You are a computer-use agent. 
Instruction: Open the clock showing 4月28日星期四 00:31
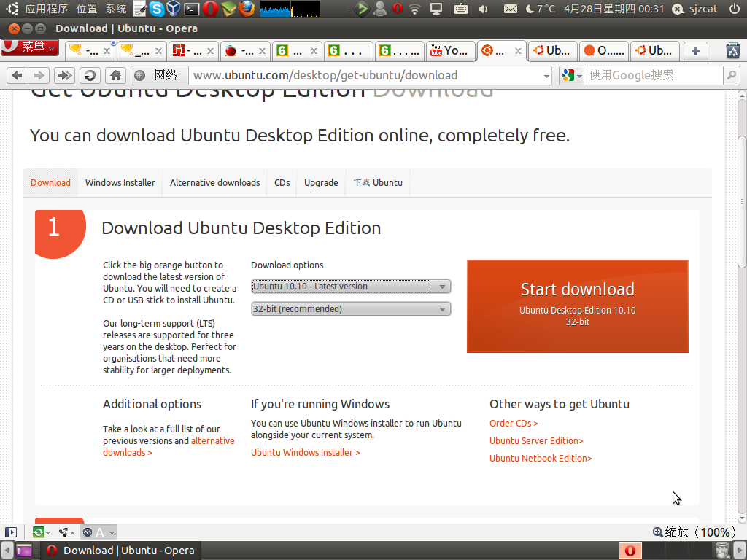(614, 9)
